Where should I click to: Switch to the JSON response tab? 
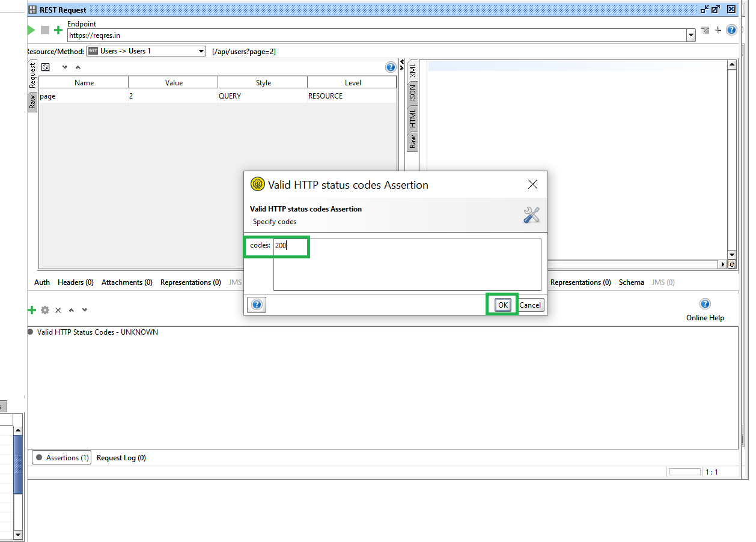[413, 92]
